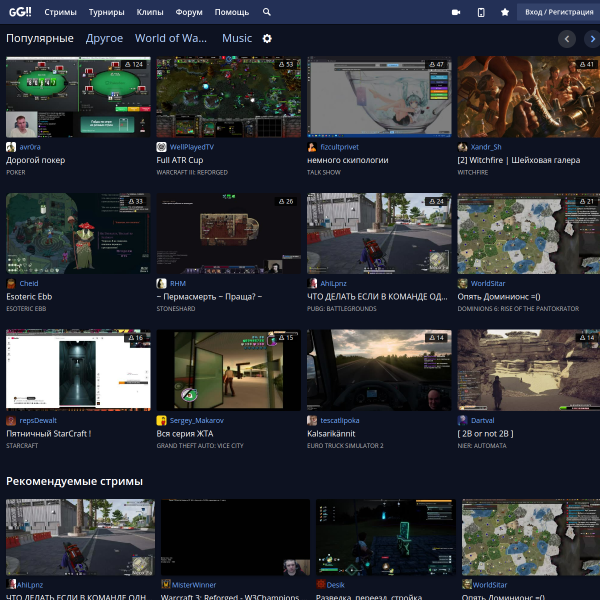Click Sergey_Makarov channel avatar icon

(162, 421)
